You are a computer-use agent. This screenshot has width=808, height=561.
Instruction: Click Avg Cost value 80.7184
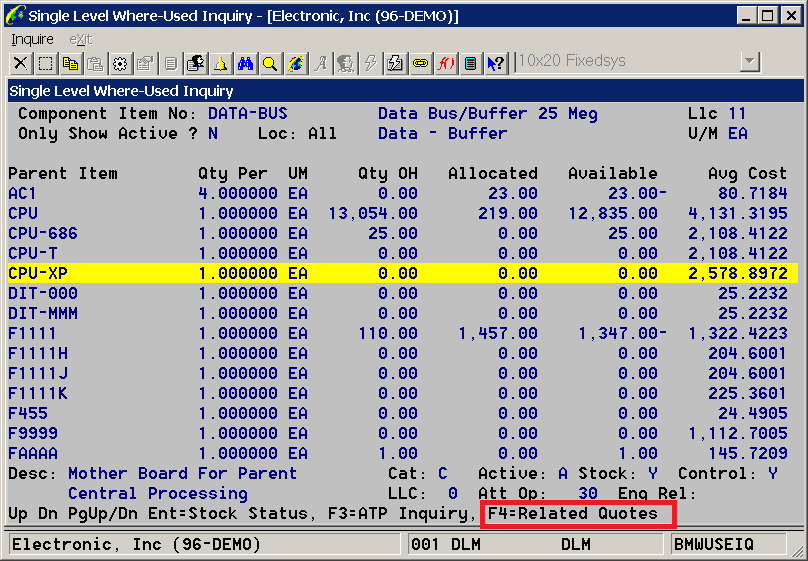point(753,193)
